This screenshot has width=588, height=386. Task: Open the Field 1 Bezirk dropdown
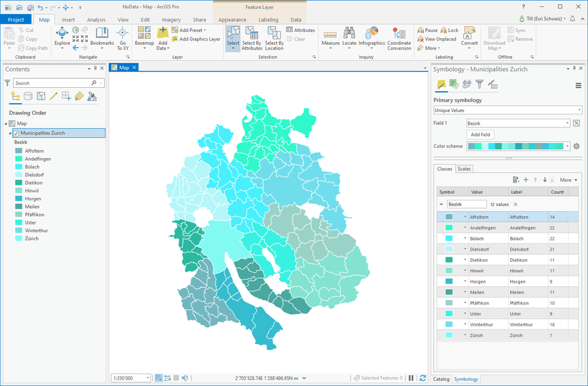click(x=518, y=123)
